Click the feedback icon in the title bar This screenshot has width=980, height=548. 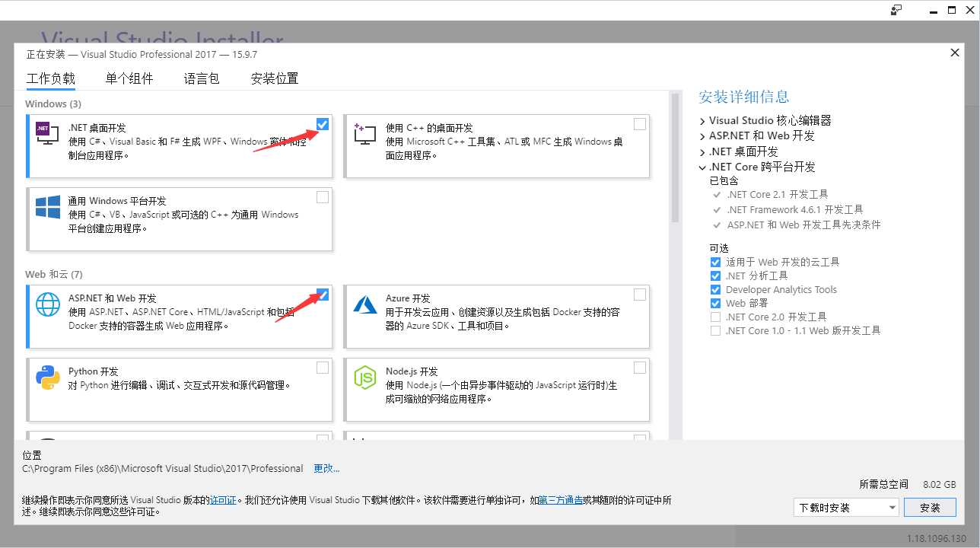click(896, 10)
